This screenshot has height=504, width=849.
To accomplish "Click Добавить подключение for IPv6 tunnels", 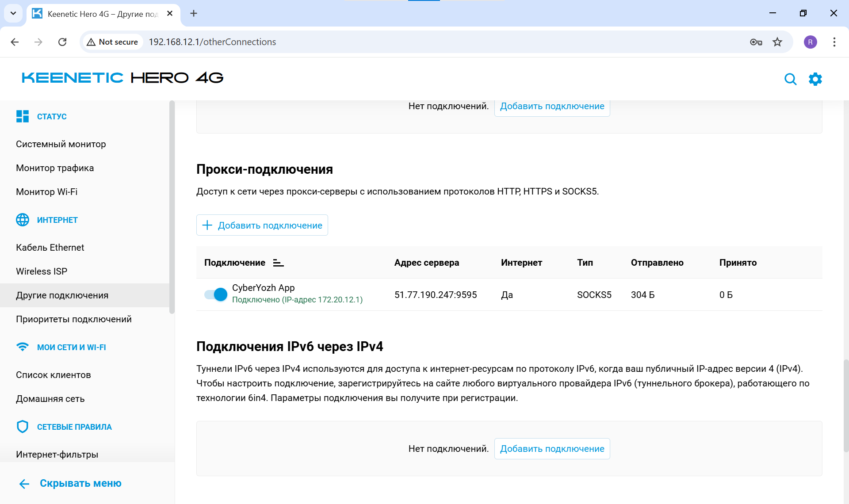I will click(552, 448).
